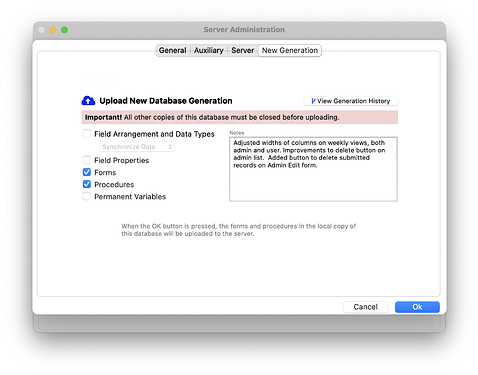Click the blue cloud upload icon

point(88,101)
